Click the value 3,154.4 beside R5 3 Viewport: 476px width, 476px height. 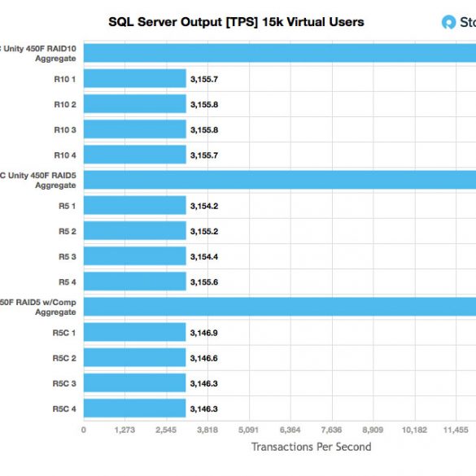pos(204,257)
